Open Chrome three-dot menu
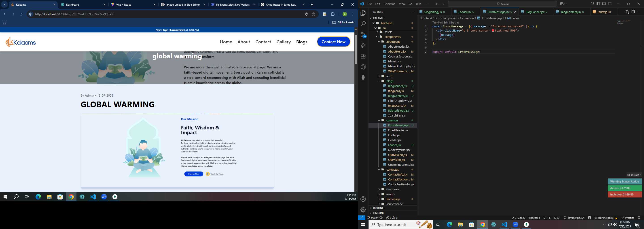The width and height of the screenshot is (644, 229). pos(353,14)
